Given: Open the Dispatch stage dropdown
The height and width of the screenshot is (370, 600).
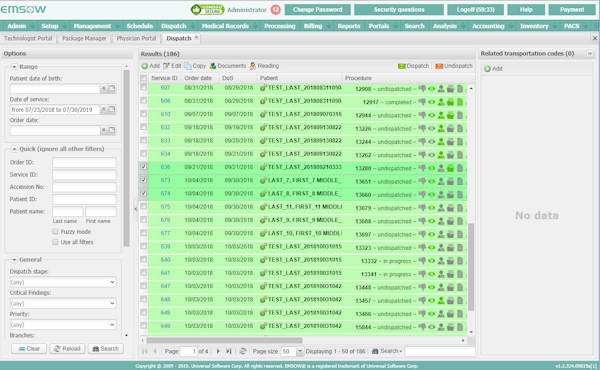Looking at the screenshot, I should pos(63,282).
